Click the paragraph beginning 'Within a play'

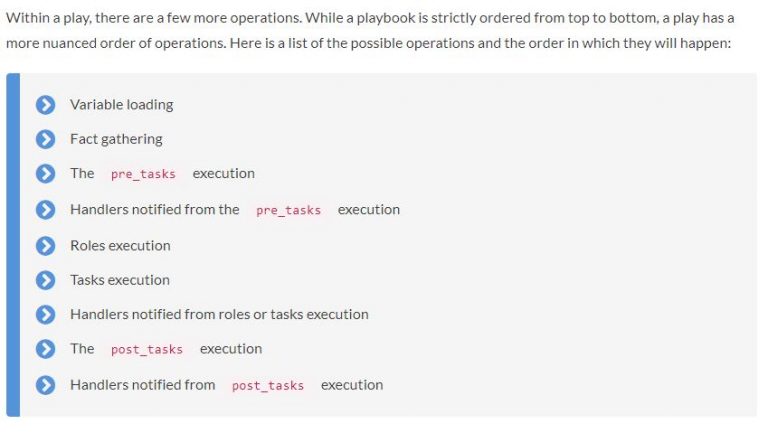370,30
